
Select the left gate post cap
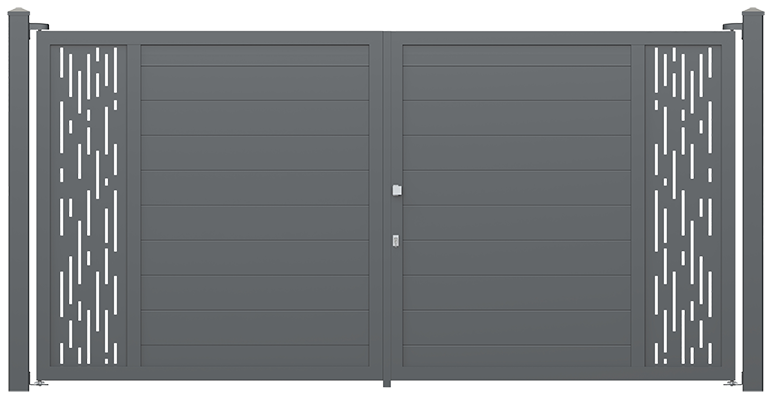click(x=19, y=11)
